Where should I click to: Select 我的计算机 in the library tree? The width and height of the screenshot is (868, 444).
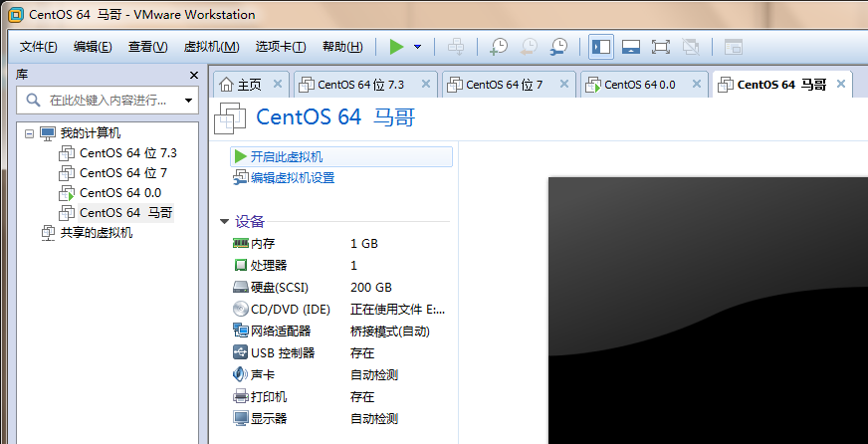pos(91,133)
